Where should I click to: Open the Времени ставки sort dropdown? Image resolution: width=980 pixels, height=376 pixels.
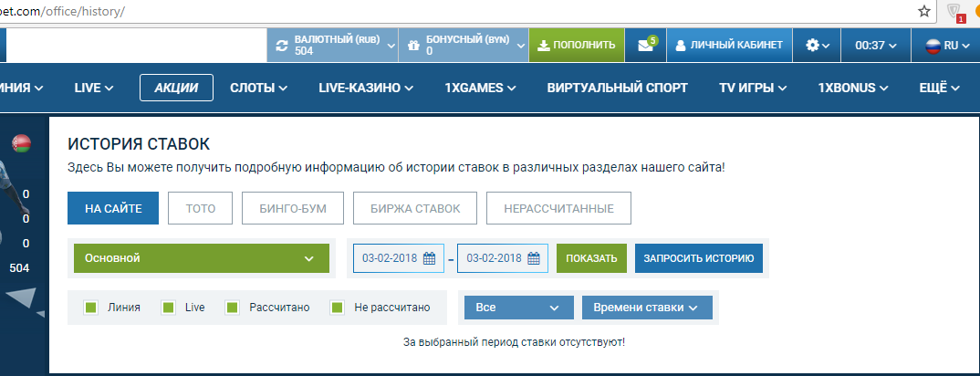(x=647, y=308)
